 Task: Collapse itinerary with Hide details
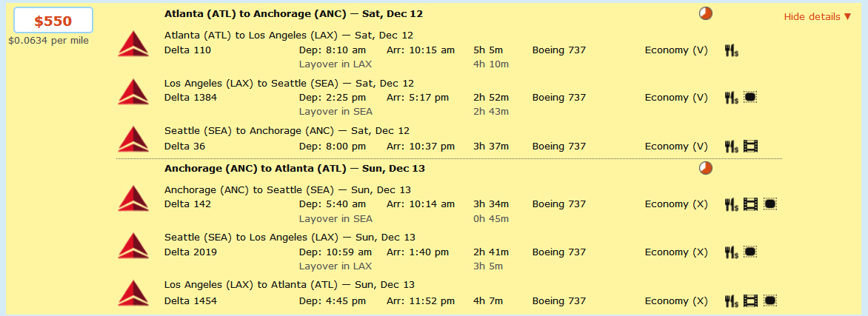[822, 17]
